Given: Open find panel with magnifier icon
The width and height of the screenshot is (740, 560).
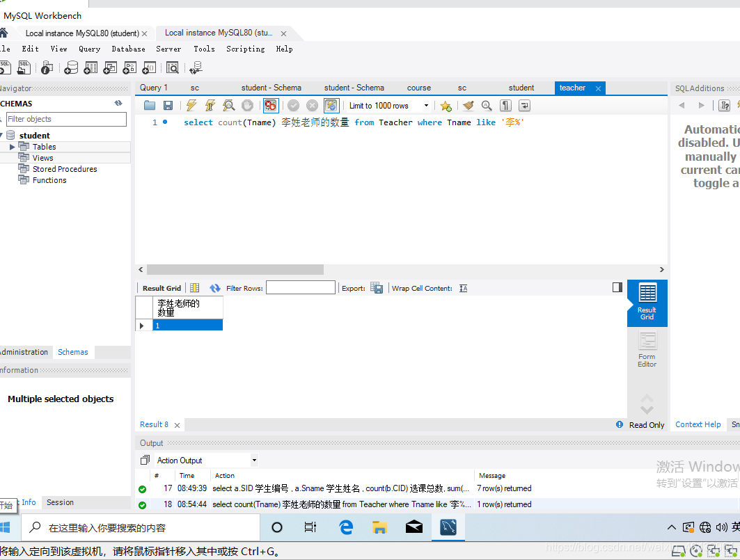Looking at the screenshot, I should click(487, 105).
